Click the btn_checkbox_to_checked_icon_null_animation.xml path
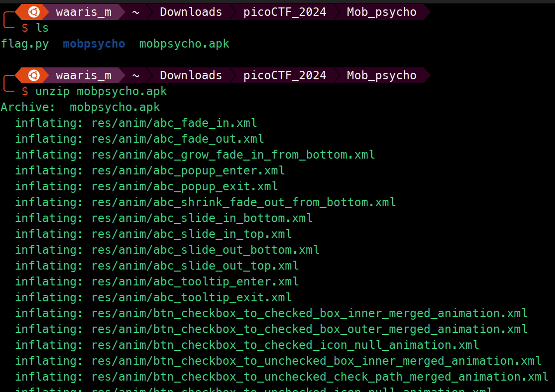Image resolution: width=555 pixels, height=392 pixels. pos(285,345)
